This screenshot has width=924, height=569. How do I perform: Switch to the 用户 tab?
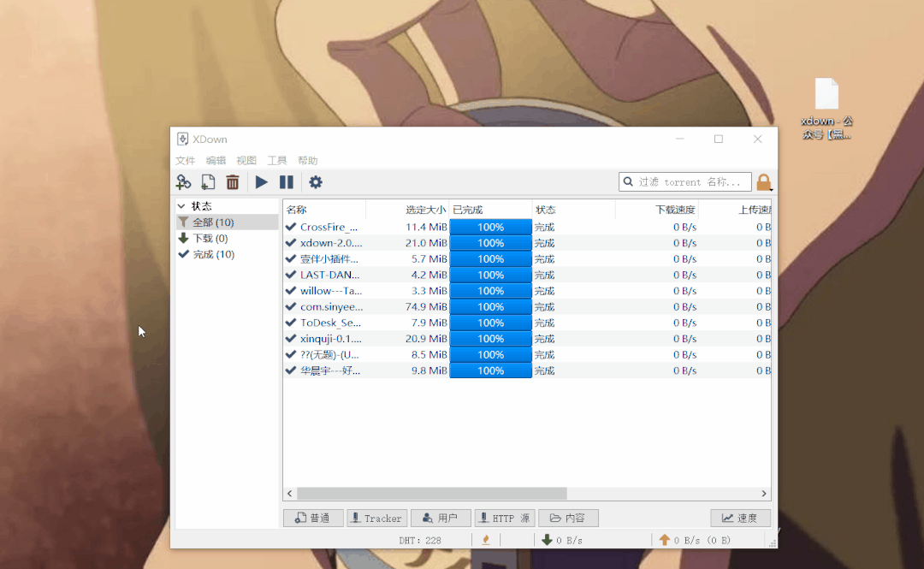click(441, 518)
